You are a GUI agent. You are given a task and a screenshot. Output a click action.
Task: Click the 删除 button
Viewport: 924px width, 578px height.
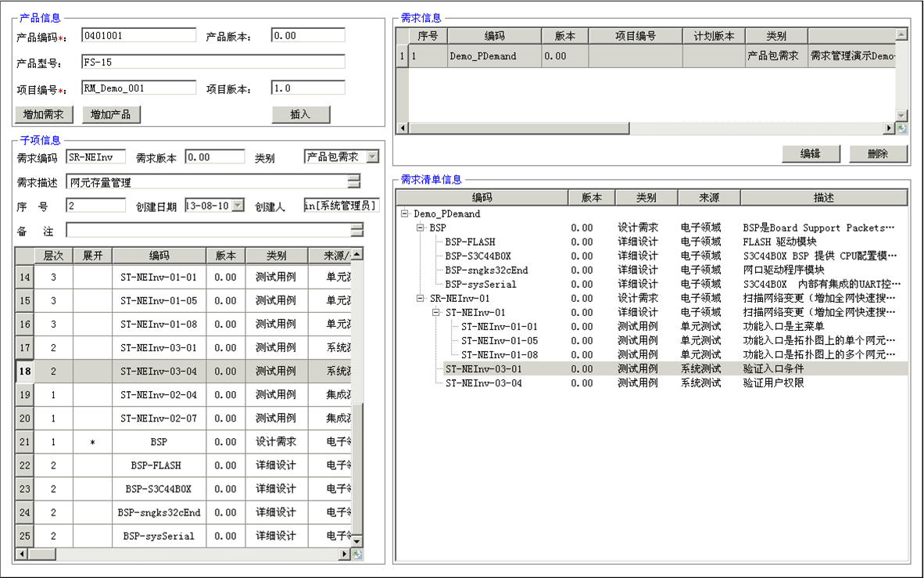[878, 154]
